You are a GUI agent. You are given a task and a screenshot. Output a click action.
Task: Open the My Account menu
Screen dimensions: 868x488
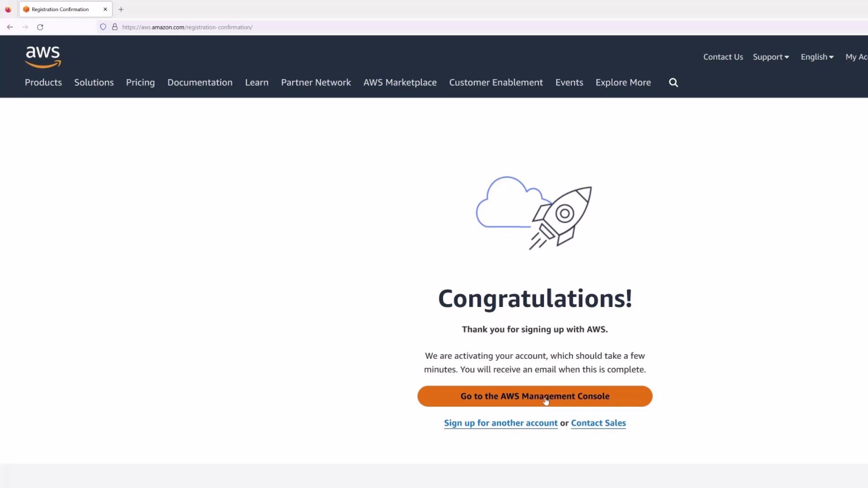pyautogui.click(x=856, y=57)
